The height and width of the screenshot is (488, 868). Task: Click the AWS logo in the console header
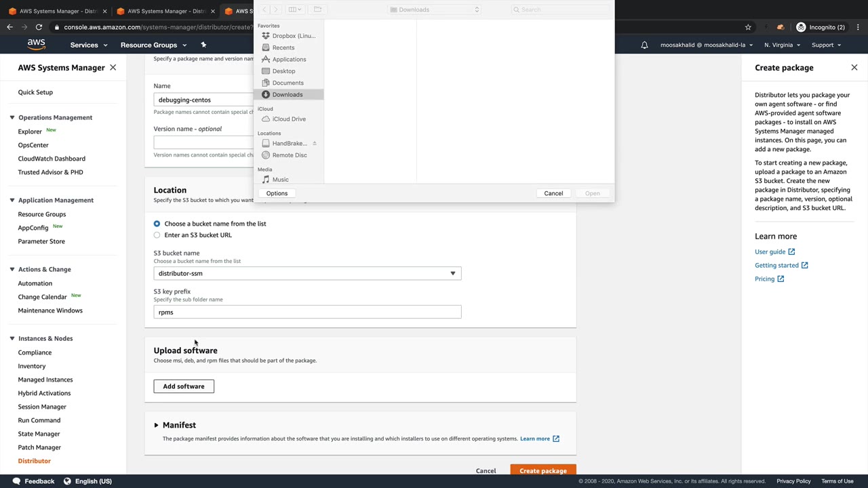(x=37, y=45)
